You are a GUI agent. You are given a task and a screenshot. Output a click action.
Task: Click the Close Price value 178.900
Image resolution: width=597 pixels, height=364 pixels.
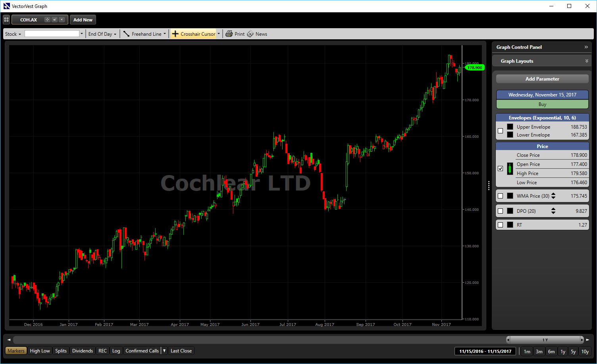[579, 155]
